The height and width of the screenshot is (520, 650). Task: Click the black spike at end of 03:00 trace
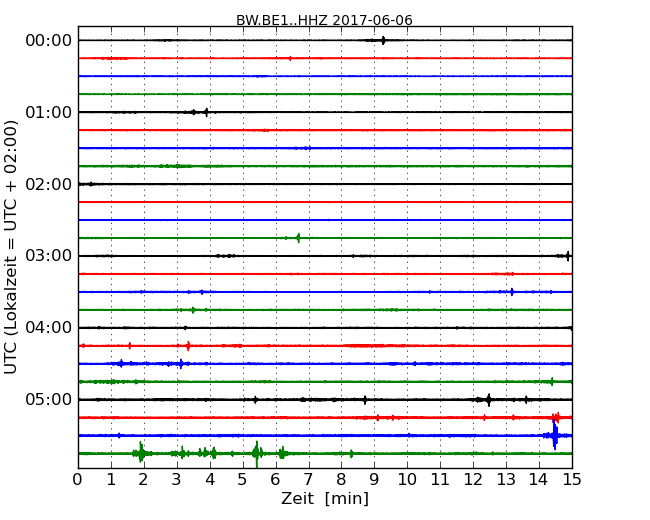click(x=568, y=256)
